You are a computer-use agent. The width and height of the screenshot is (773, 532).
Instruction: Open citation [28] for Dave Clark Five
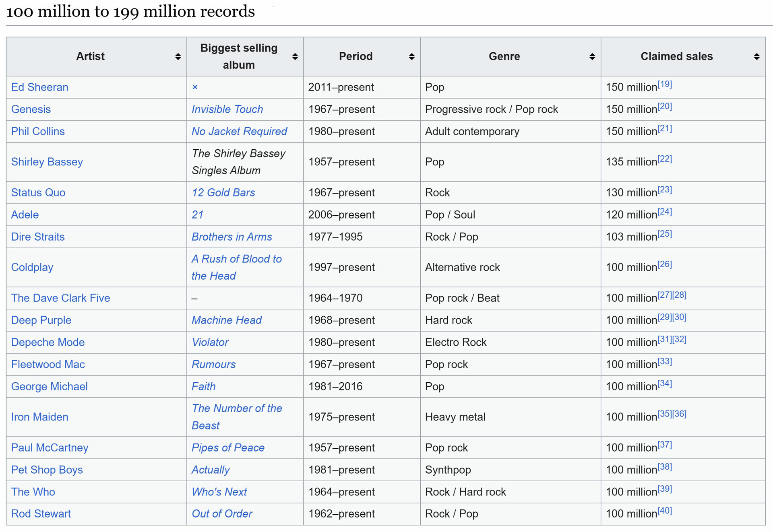pyautogui.click(x=679, y=295)
